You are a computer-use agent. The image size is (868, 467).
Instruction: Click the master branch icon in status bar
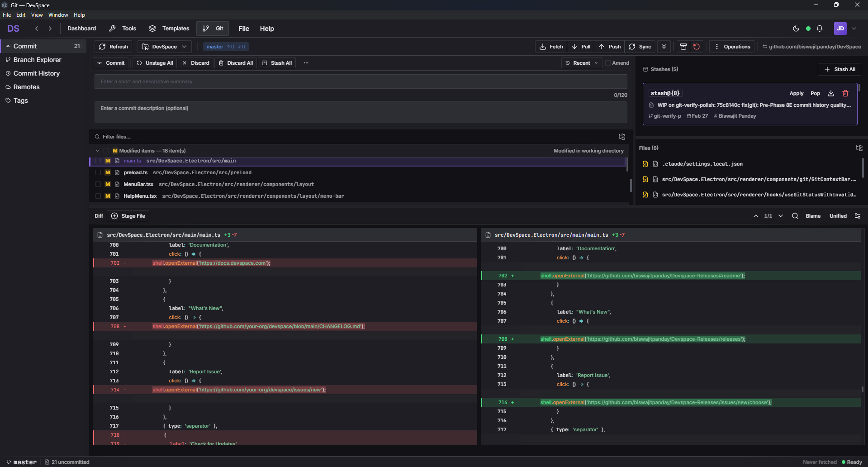[9, 462]
